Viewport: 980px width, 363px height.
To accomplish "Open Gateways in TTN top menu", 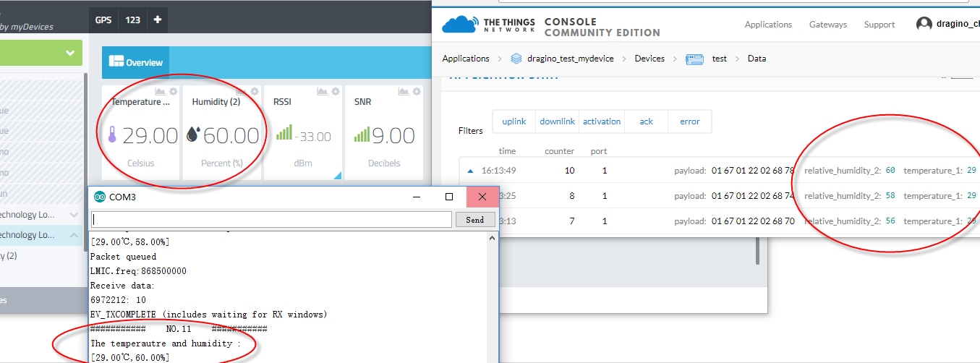I will [x=828, y=25].
